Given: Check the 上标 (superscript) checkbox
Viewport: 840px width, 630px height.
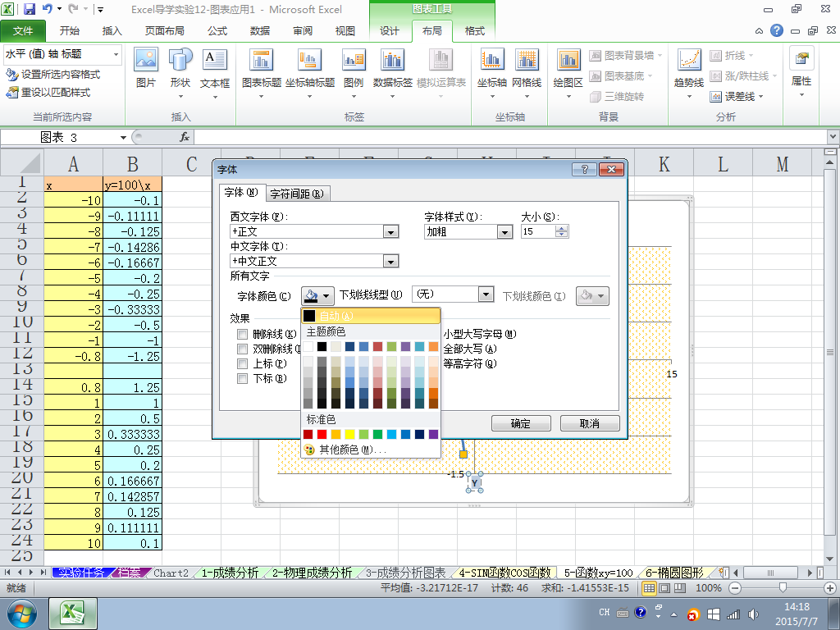Looking at the screenshot, I should coord(242,363).
